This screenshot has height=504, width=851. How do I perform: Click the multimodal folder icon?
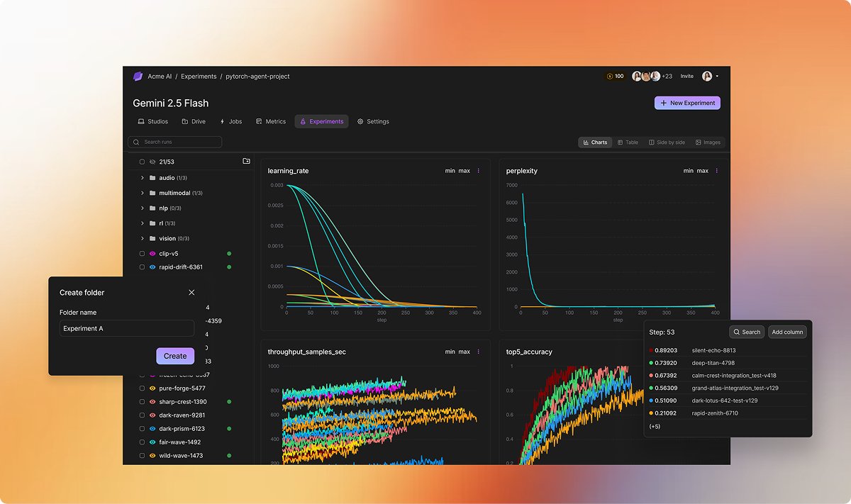152,193
